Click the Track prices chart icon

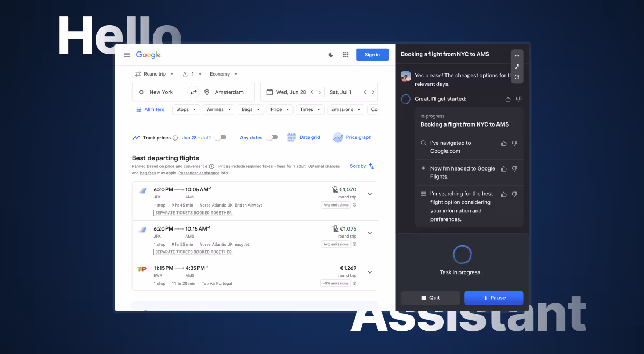coord(135,137)
